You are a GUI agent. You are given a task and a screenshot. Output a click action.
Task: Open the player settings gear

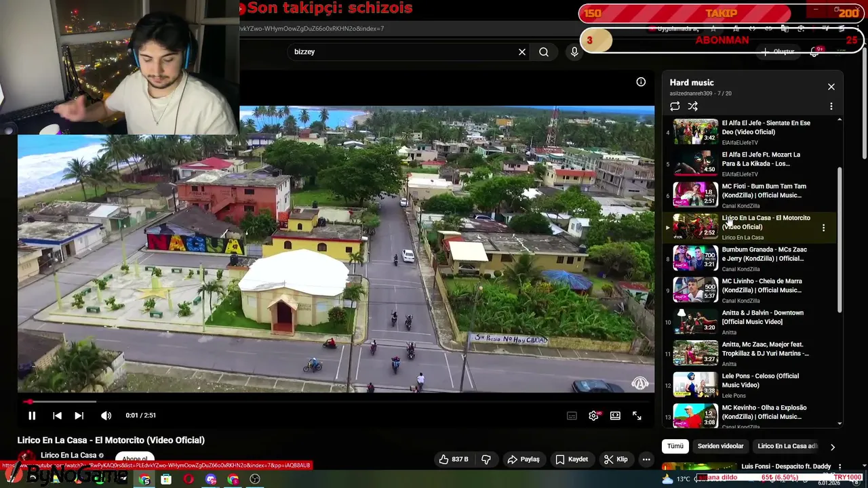[593, 415]
